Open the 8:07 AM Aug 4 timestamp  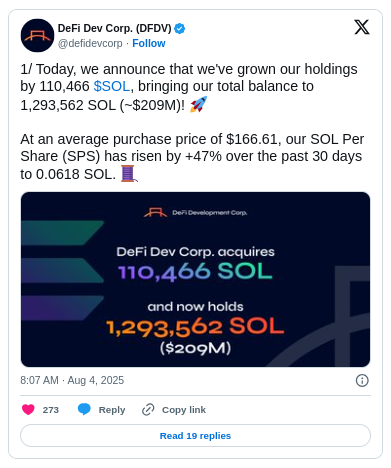pyautogui.click(x=72, y=380)
